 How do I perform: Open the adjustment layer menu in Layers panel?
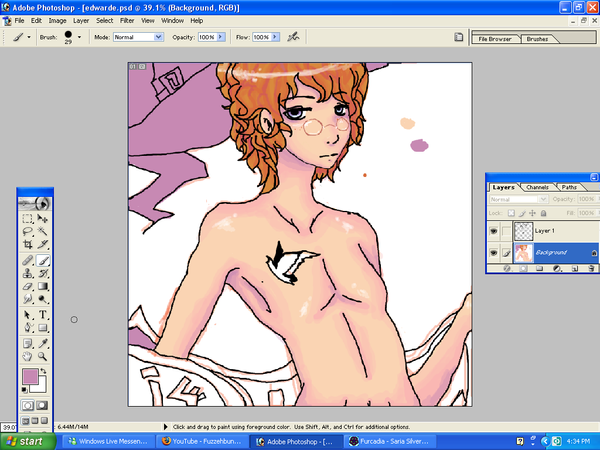click(x=557, y=269)
